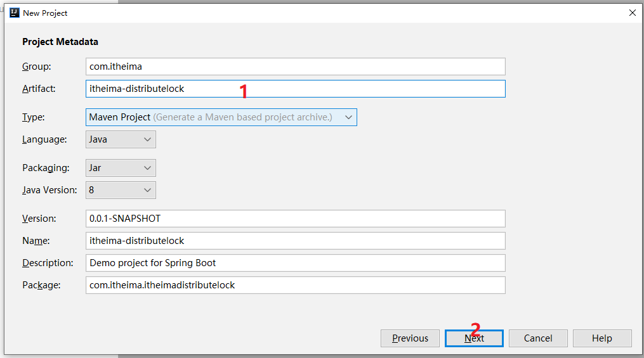
Task: Focus the Description field with Demo project text
Action: (295, 263)
